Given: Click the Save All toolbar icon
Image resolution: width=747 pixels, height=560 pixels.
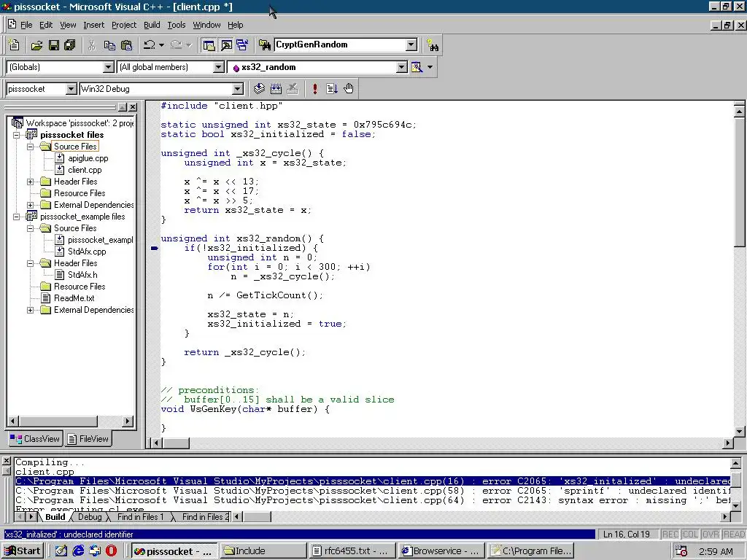Looking at the screenshot, I should (x=69, y=45).
